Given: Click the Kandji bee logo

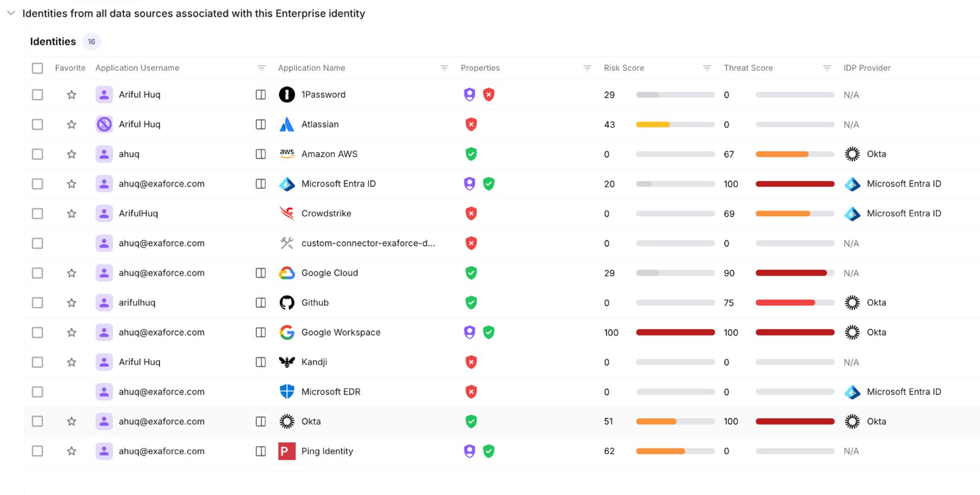Looking at the screenshot, I should tap(287, 362).
